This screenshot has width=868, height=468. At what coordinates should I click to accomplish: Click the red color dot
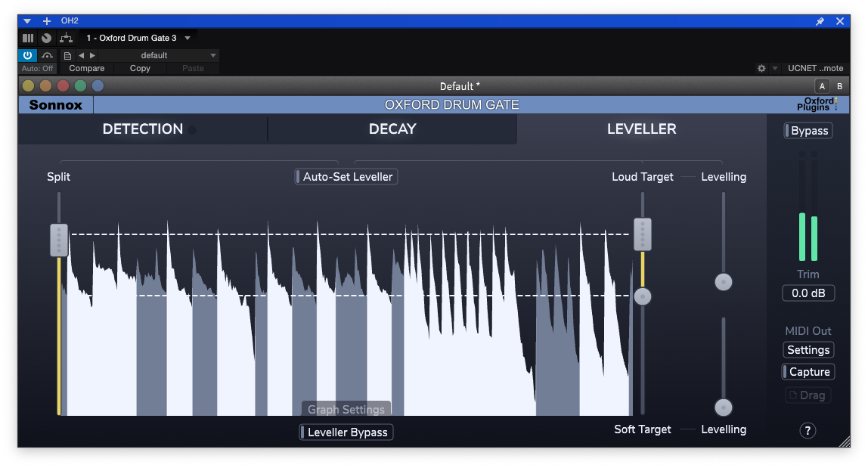tap(63, 86)
